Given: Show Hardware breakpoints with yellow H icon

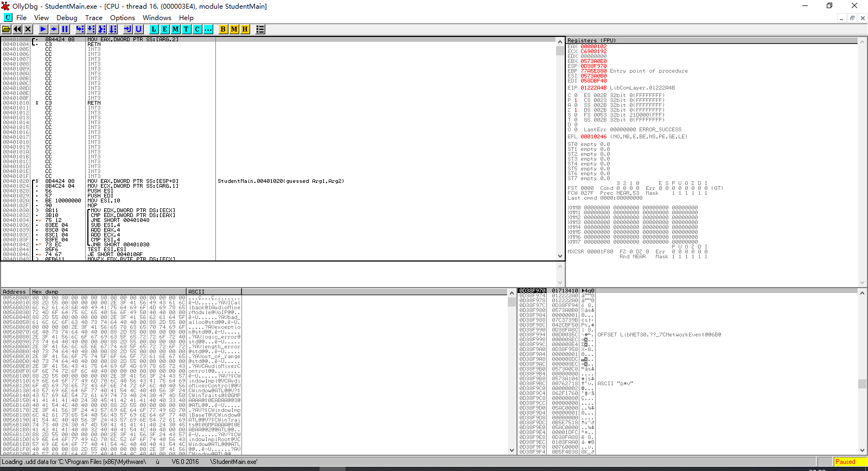Looking at the screenshot, I should (x=245, y=29).
